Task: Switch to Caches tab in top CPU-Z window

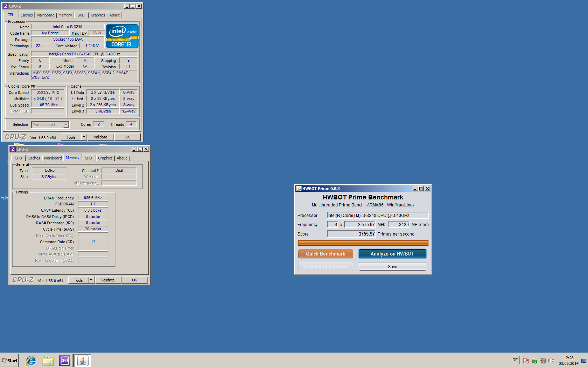Action: click(27, 15)
